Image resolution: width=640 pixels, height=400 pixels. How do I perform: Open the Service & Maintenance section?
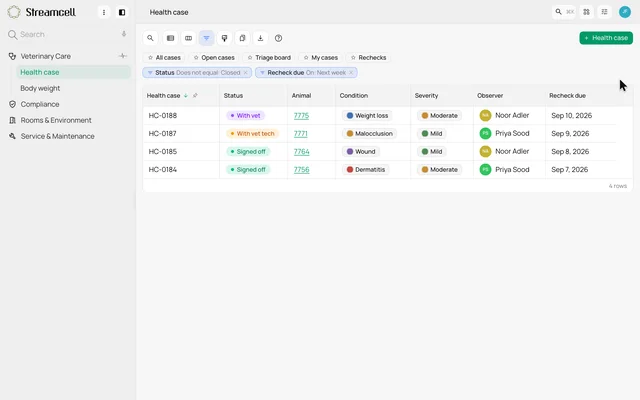57,136
